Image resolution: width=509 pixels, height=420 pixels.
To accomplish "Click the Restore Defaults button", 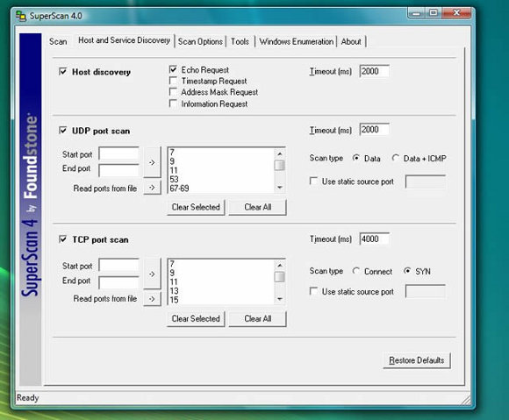I will click(417, 360).
